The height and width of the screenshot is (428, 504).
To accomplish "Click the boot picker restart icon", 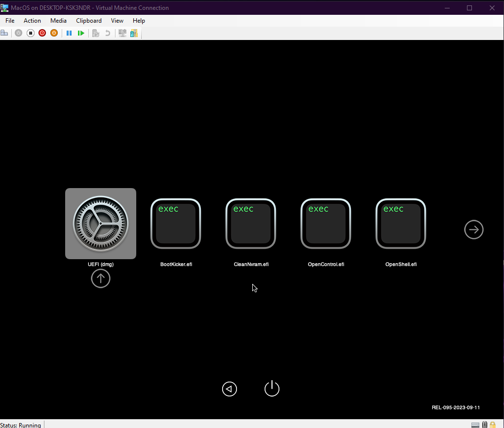I will (x=230, y=389).
